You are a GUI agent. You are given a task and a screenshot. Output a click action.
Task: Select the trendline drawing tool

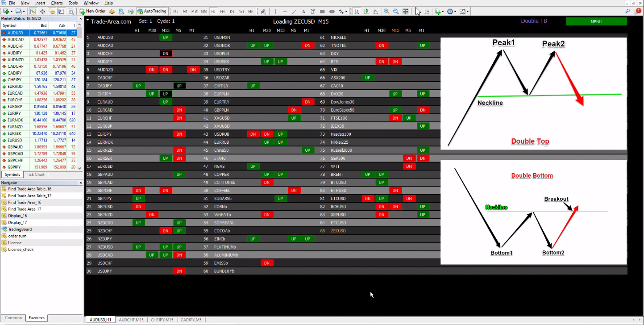[x=294, y=11]
